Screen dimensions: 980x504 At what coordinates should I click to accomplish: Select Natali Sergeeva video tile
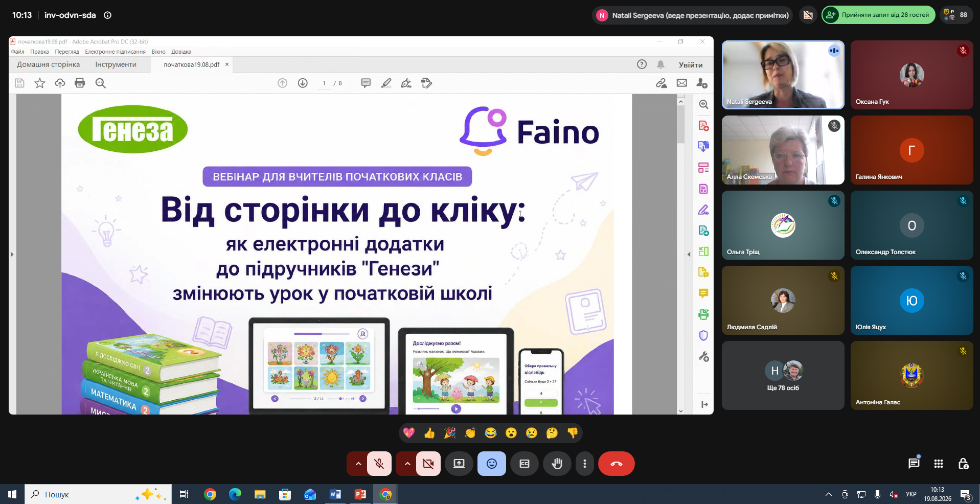click(783, 75)
